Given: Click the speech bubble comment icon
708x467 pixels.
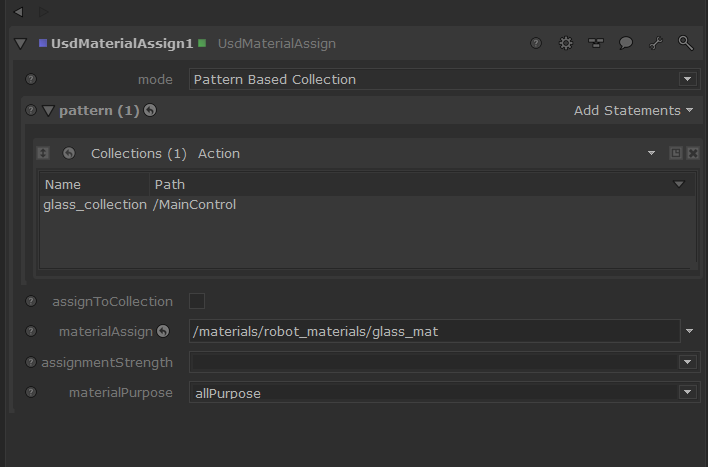Looking at the screenshot, I should (626, 43).
